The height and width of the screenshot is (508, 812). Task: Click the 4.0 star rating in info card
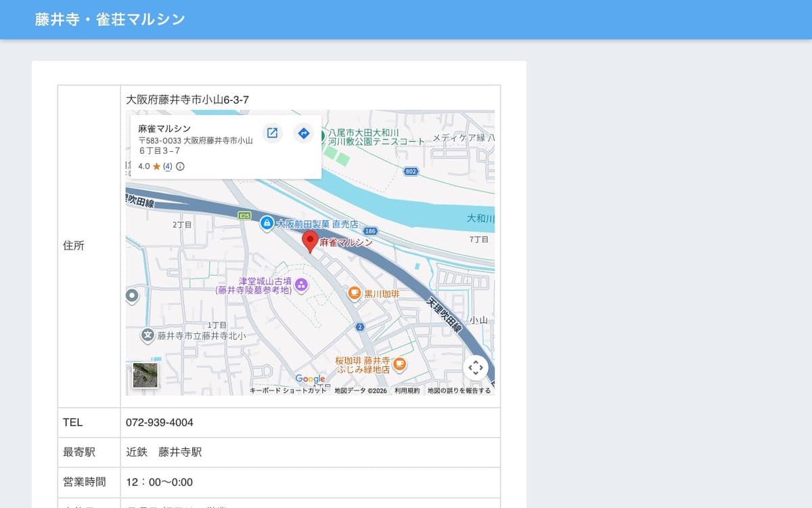pyautogui.click(x=150, y=167)
